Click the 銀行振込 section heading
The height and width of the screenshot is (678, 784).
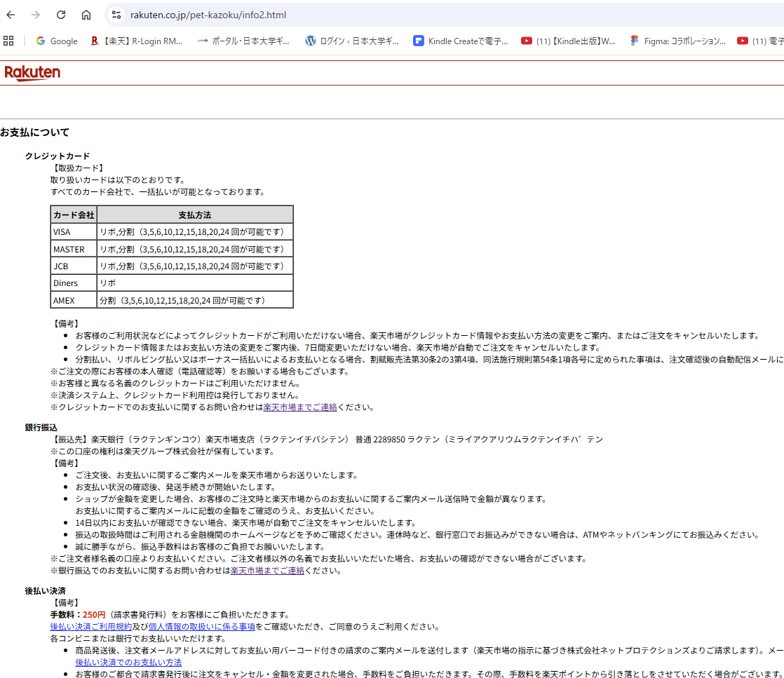click(41, 428)
